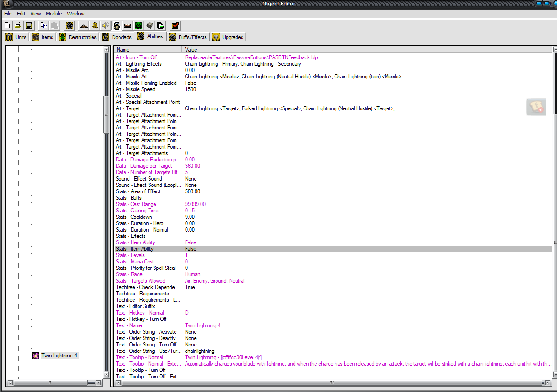Select the Stats - Targets Allowed row
The height and width of the screenshot is (392, 557).
(333, 281)
